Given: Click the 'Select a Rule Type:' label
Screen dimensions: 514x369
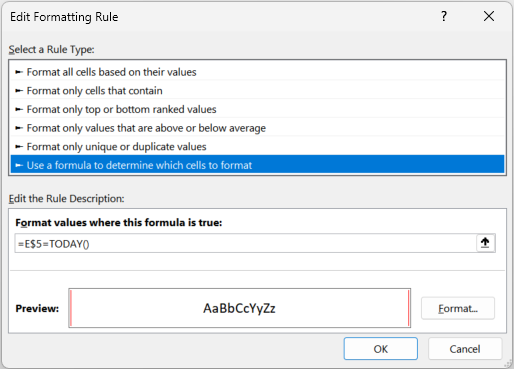Looking at the screenshot, I should click(x=51, y=49).
